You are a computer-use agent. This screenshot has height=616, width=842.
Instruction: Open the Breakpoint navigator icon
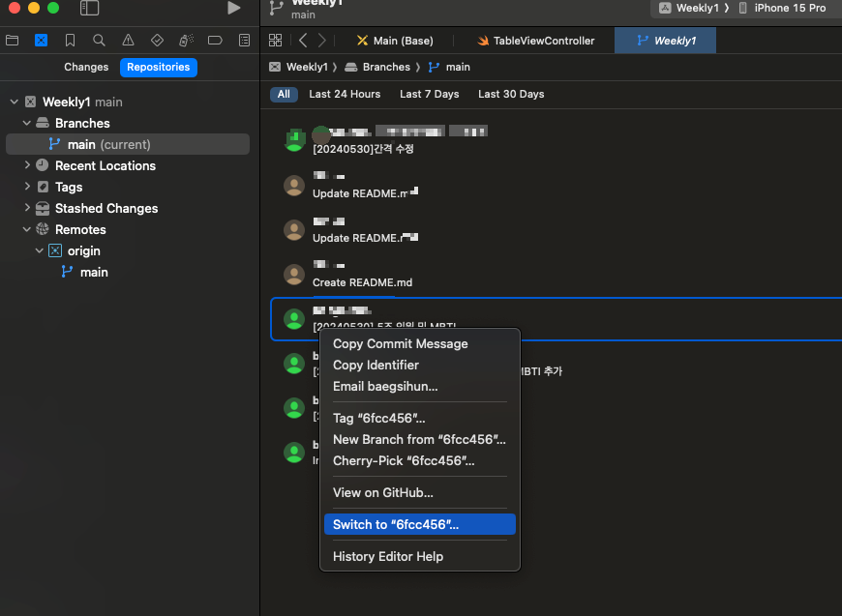pos(215,41)
